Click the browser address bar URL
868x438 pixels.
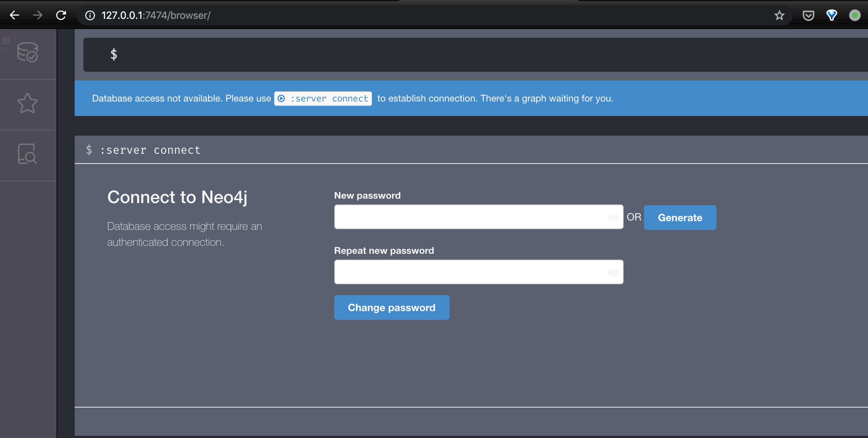point(156,15)
